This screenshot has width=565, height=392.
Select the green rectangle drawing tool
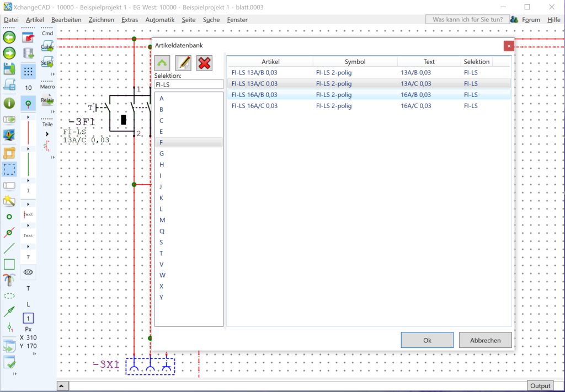pos(9,264)
